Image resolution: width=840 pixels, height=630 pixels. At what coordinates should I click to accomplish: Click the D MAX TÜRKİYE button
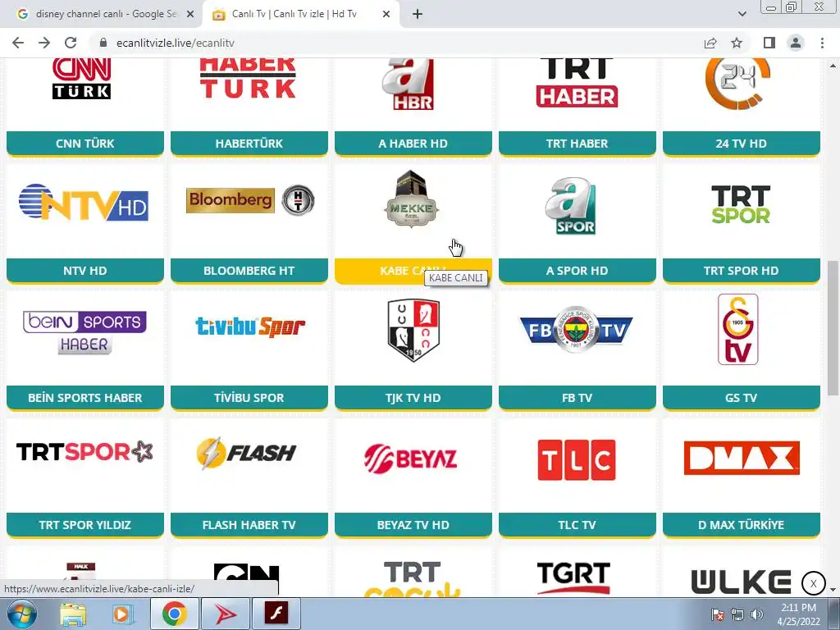click(x=742, y=524)
